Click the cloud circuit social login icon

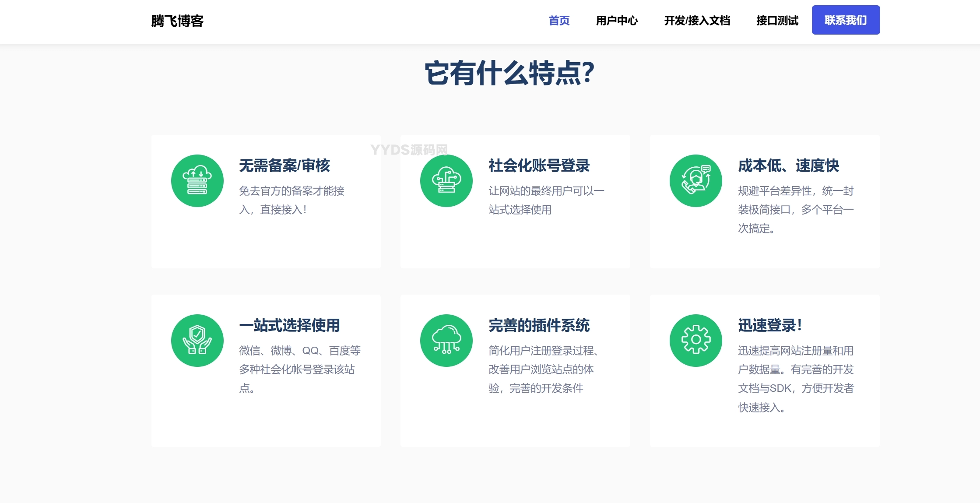point(446,181)
